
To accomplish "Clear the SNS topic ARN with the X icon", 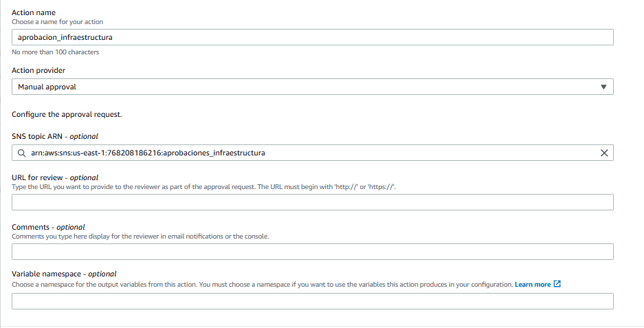I will pos(604,153).
